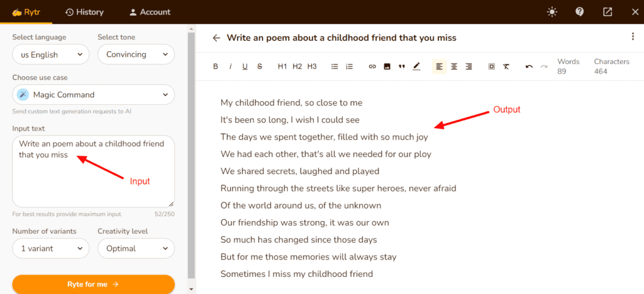Open the Select language dropdown
The width and height of the screenshot is (644, 294).
coord(51,55)
